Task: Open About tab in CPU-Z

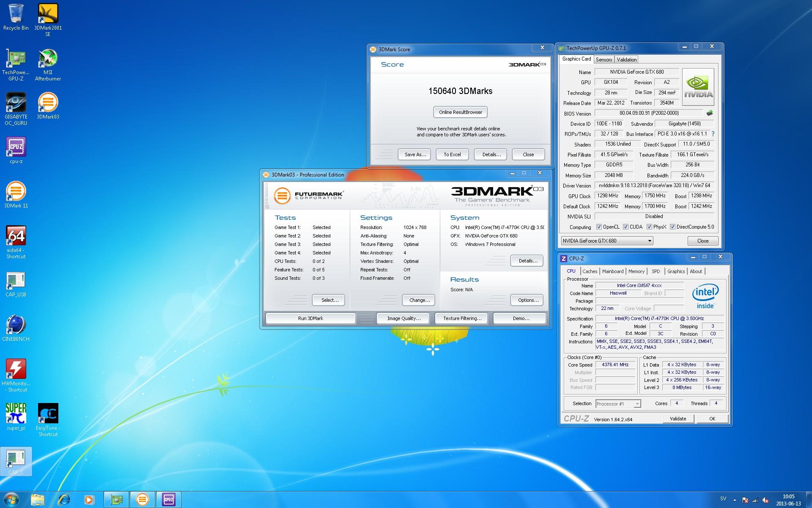Action: pyautogui.click(x=696, y=271)
